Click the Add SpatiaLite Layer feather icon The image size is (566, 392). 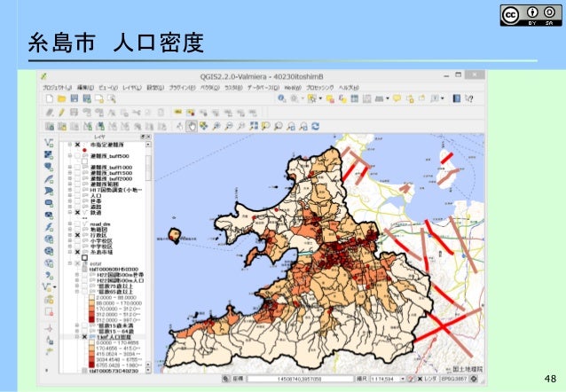click(x=49, y=179)
